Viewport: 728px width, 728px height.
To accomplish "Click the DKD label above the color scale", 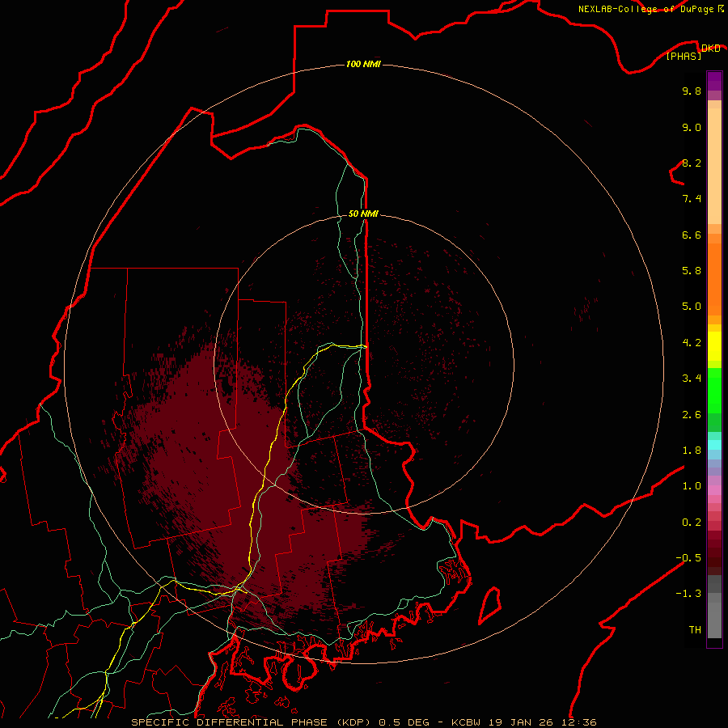I will pos(710,49).
